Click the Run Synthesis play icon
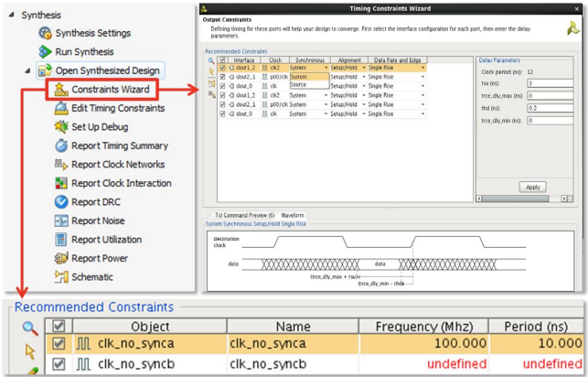The image size is (588, 377). click(46, 52)
